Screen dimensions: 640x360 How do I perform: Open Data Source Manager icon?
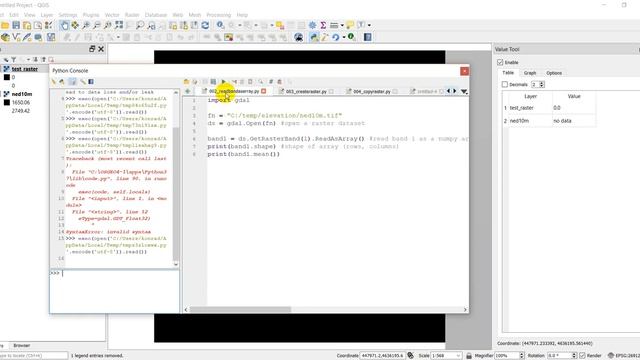(x=5, y=38)
